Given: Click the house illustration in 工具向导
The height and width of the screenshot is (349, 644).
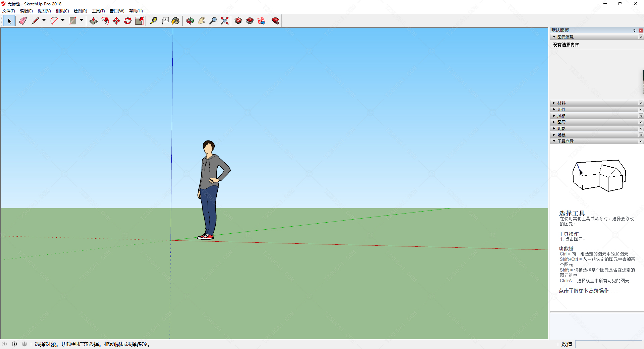Looking at the screenshot, I should [x=599, y=175].
